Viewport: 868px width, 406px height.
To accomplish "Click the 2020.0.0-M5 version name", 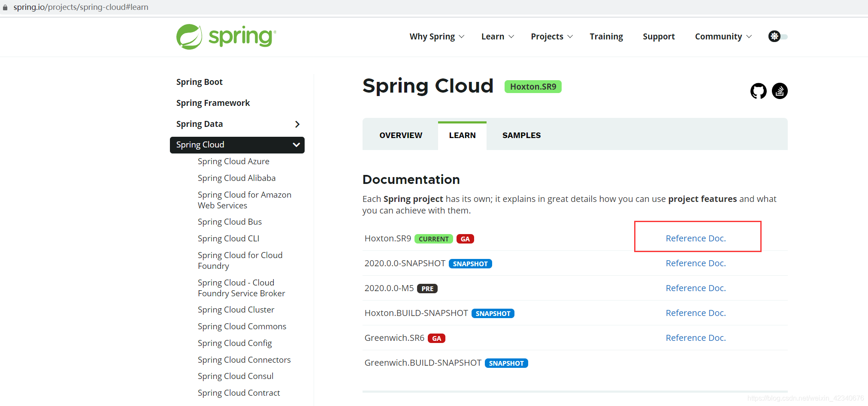I will point(389,289).
